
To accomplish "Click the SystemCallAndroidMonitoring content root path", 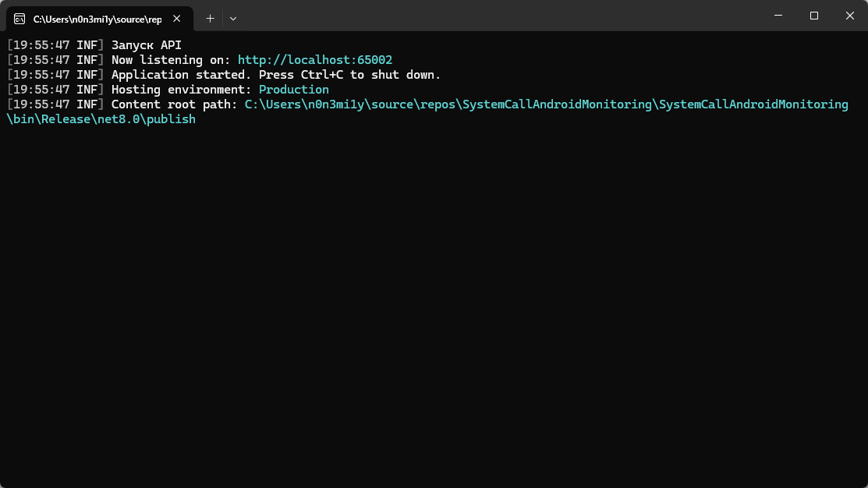I will (x=546, y=104).
